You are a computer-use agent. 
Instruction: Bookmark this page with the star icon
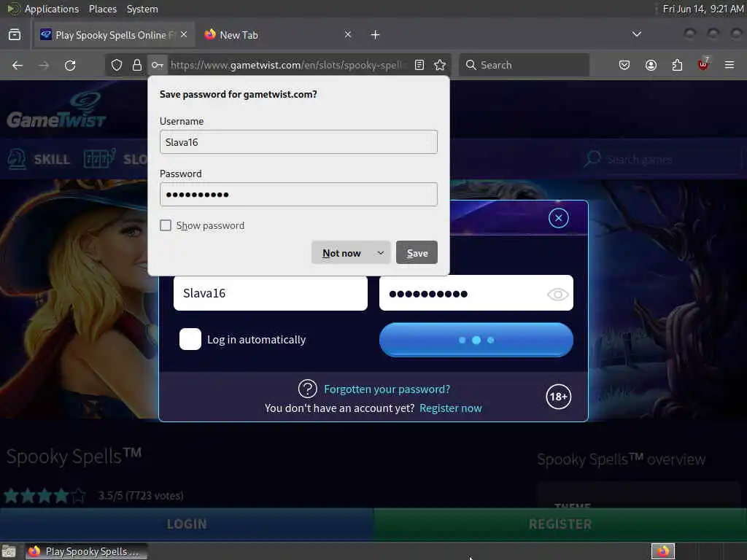click(440, 65)
